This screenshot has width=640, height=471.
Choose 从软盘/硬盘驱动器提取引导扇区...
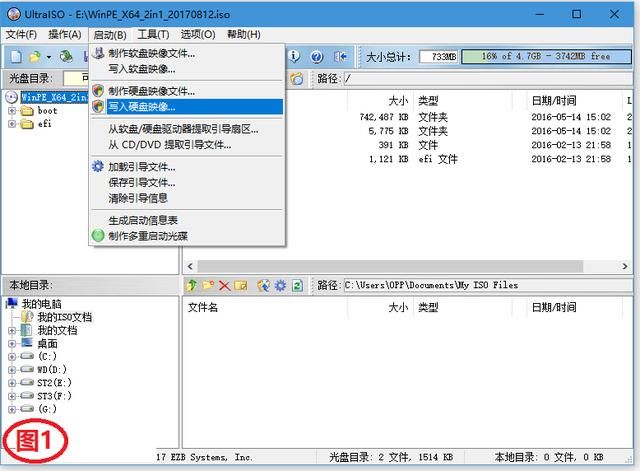tap(187, 129)
